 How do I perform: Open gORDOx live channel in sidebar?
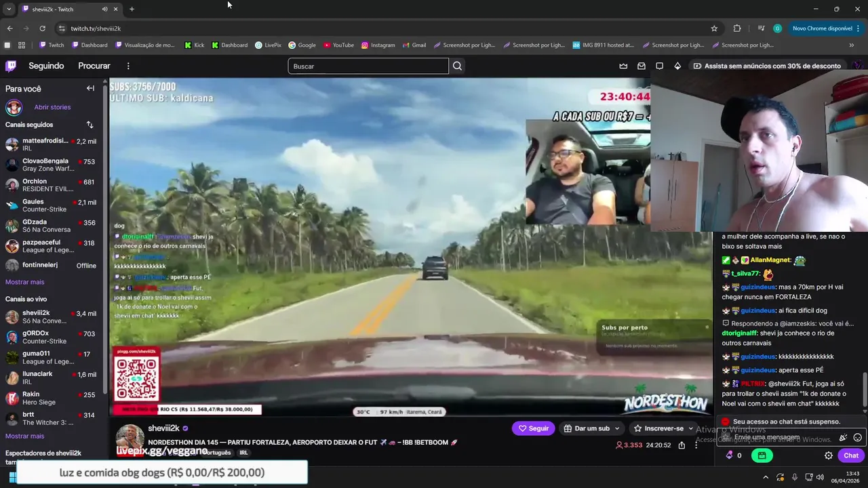pos(52,337)
